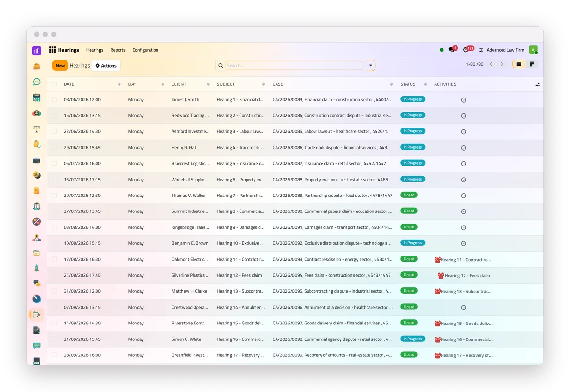
Task: Click the magnifier icon in the search box
Action: [x=221, y=66]
